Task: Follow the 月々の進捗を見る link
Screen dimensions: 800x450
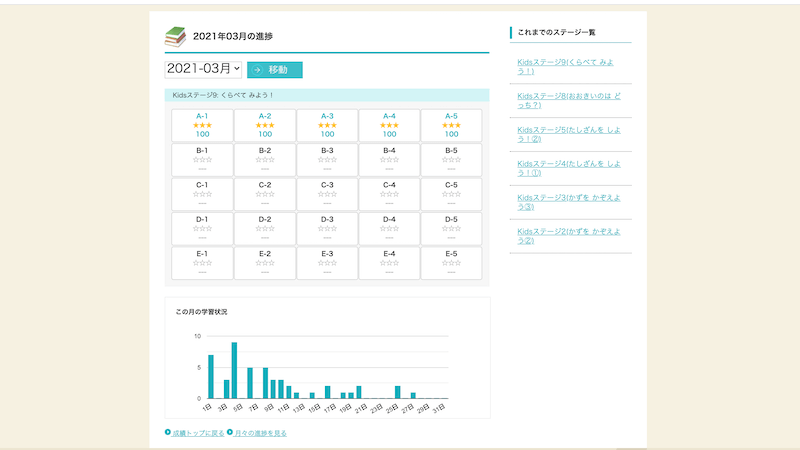Action: tap(260, 433)
